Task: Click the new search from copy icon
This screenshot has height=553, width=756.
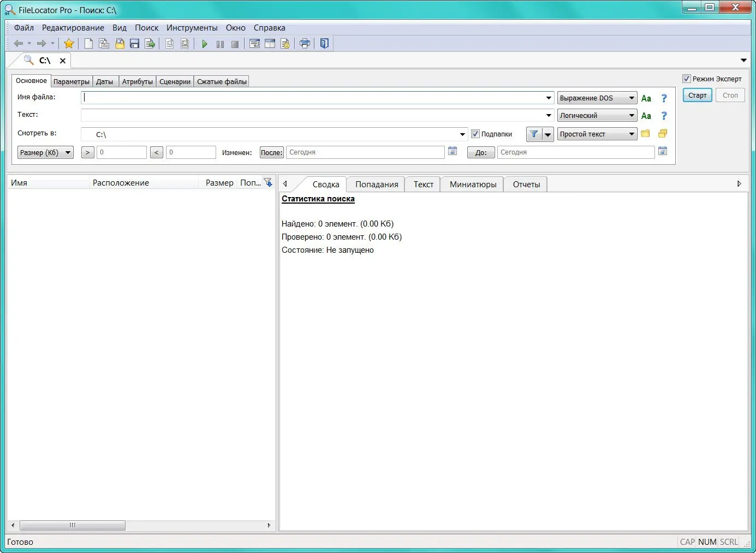Action: click(x=104, y=44)
